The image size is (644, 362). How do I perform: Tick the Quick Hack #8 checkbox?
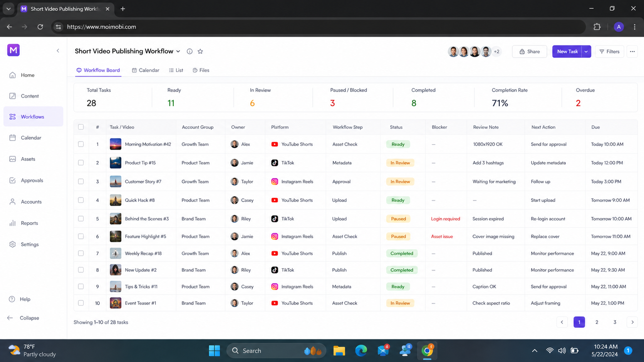81,200
